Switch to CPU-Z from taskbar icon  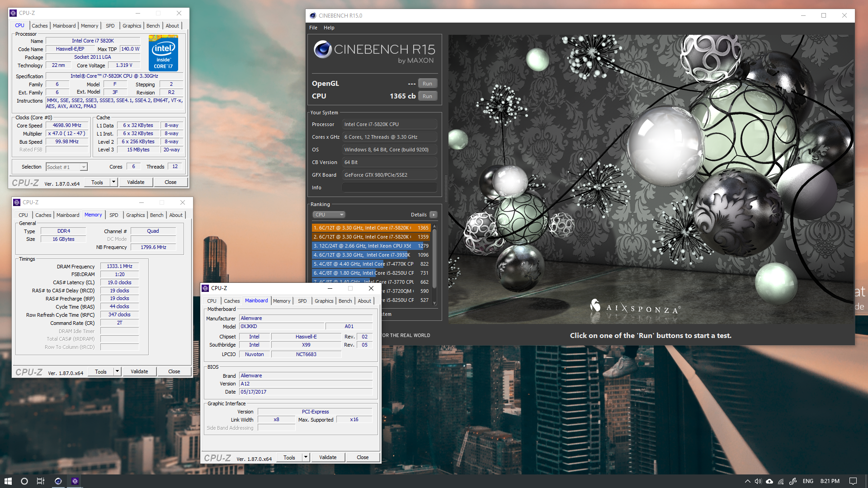75,481
